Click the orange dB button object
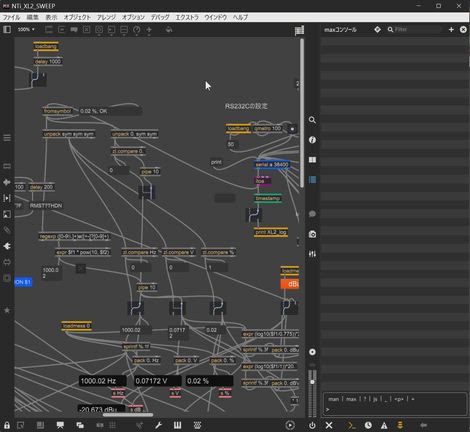This screenshot has width=470, height=432. [290, 284]
